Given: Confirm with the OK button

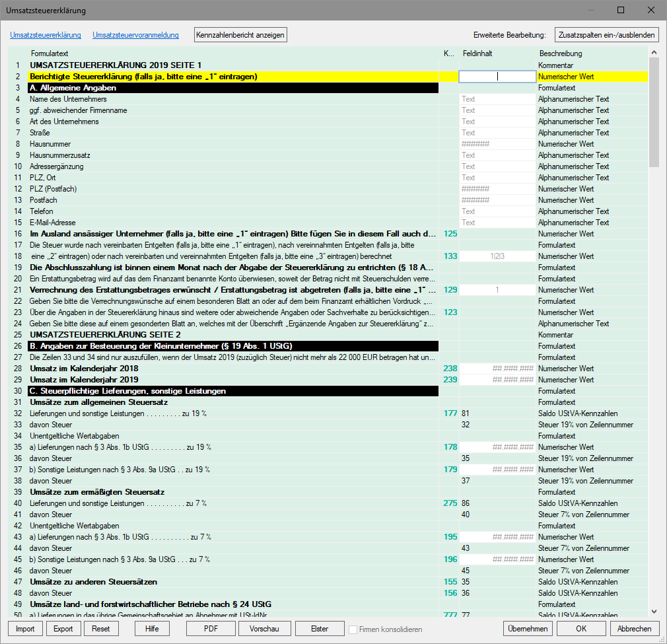Looking at the screenshot, I should [x=581, y=629].
